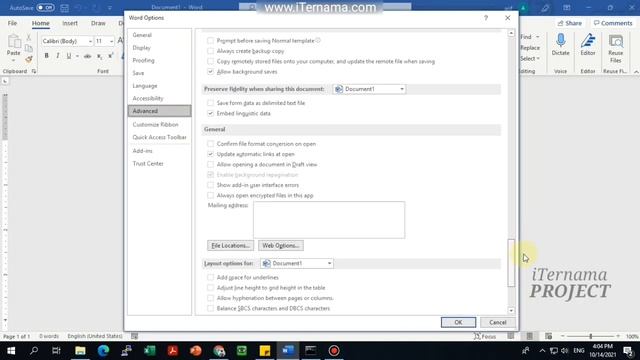The height and width of the screenshot is (360, 640).
Task: Check Confirm file format conversion on open
Action: [x=210, y=144]
